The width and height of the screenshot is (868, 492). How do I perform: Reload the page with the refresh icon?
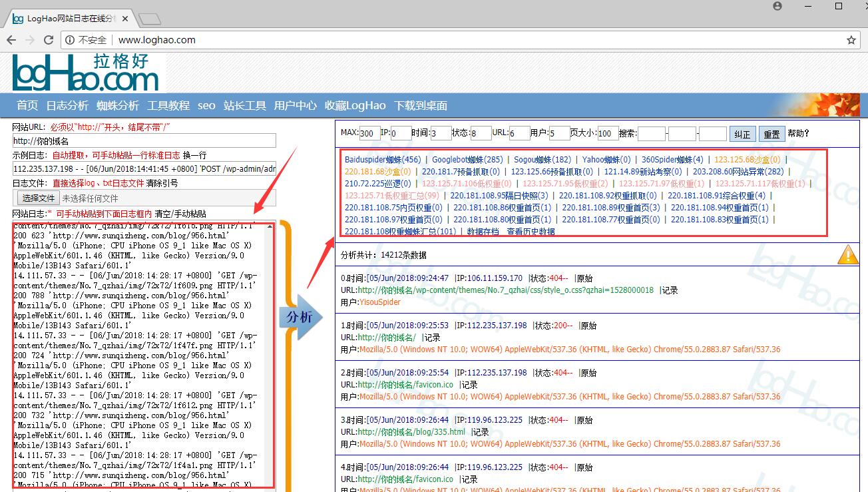coord(49,40)
